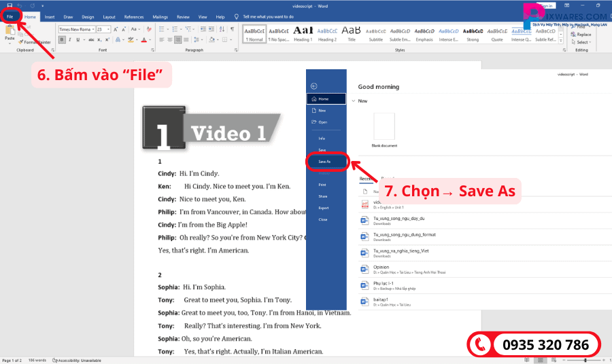Click the increase font size icon
Image resolution: width=612 pixels, height=364 pixels.
(x=117, y=29)
